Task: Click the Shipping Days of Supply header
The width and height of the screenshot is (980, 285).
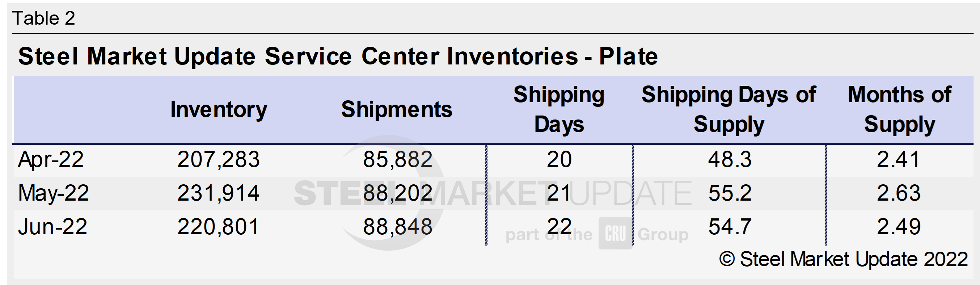Action: (728, 110)
